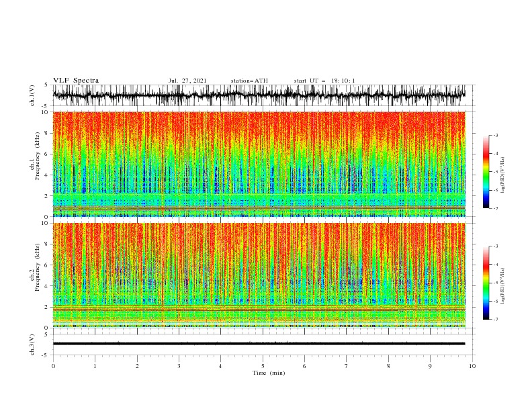
Task: Click the "8" tick on time axis
Action: (388, 366)
